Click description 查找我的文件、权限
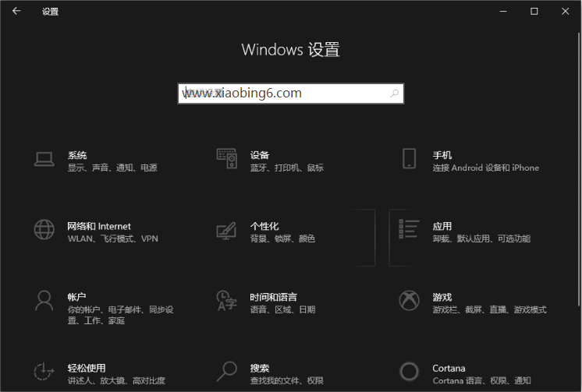This screenshot has height=392, width=582. pyautogui.click(x=287, y=380)
